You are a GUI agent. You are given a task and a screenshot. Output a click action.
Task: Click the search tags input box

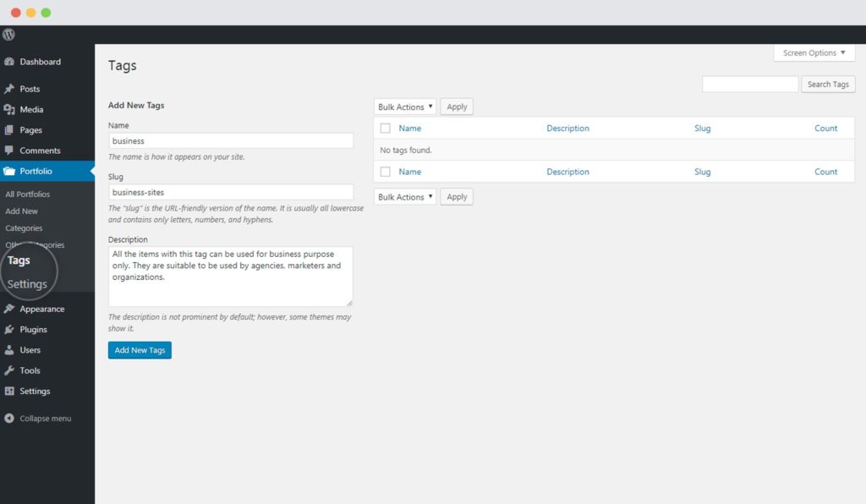click(x=750, y=85)
